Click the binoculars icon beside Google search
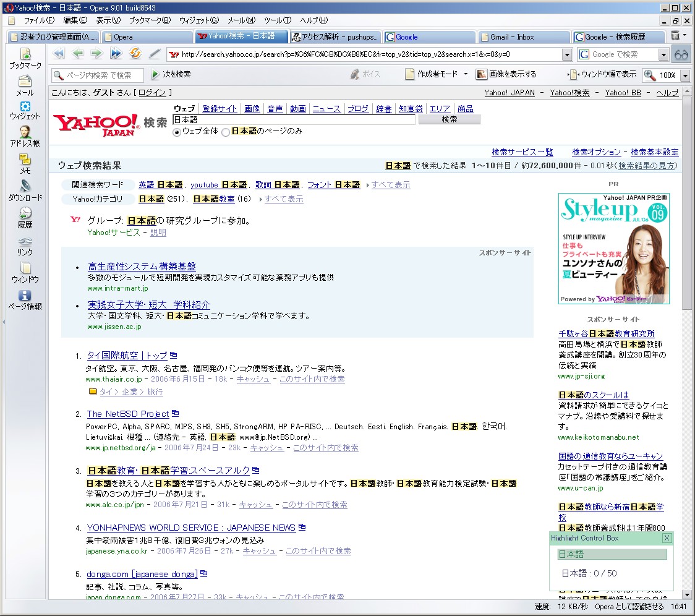 pyautogui.click(x=681, y=54)
